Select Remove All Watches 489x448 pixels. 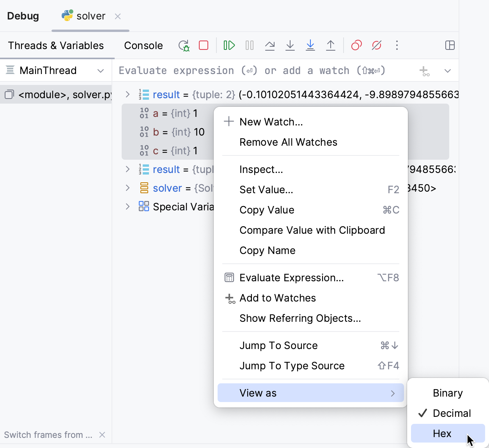coord(288,142)
